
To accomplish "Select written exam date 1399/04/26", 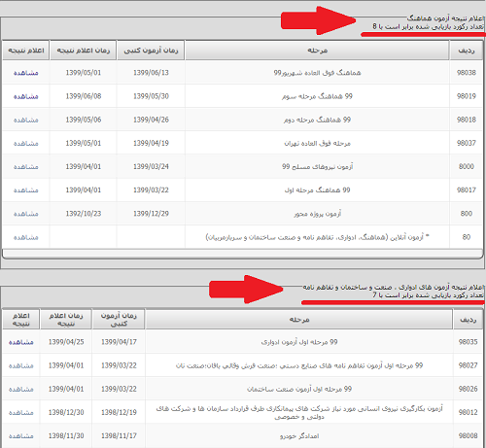I will click(151, 120).
